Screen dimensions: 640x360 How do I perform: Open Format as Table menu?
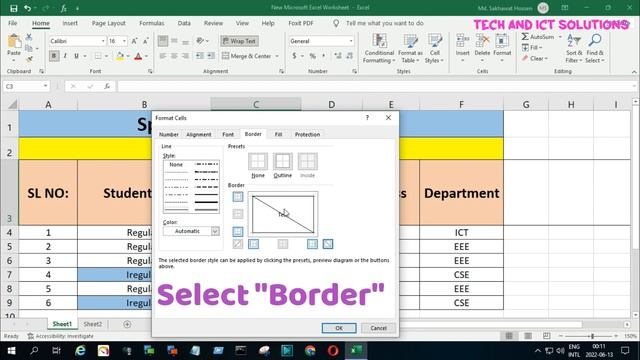pyautogui.click(x=410, y=49)
